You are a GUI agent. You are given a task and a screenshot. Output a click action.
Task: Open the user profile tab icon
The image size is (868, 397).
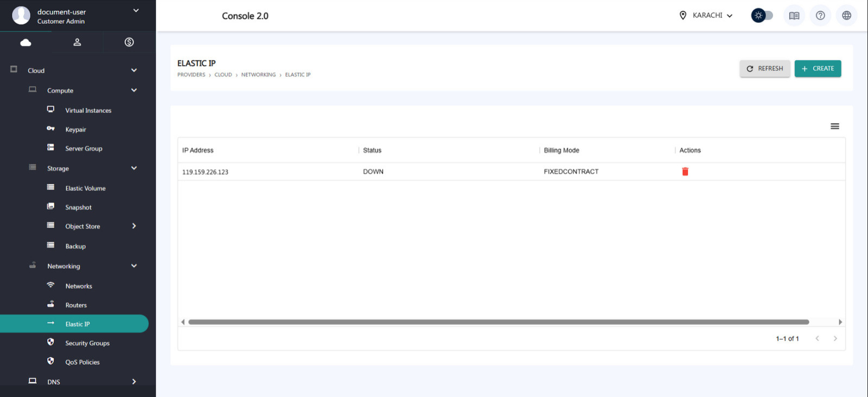(77, 42)
